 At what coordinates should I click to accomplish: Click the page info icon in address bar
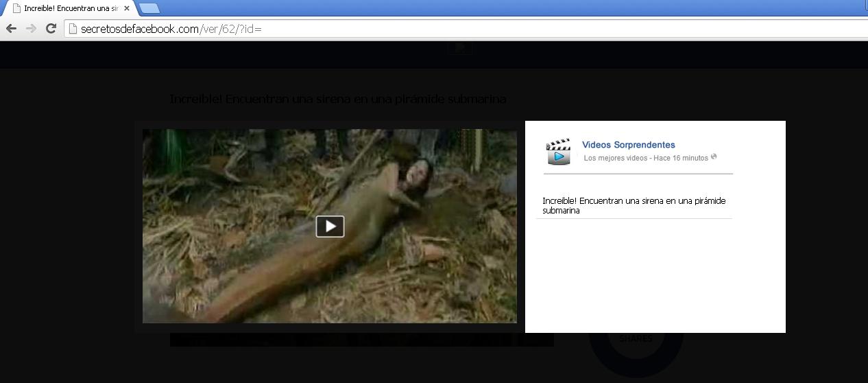(x=73, y=29)
